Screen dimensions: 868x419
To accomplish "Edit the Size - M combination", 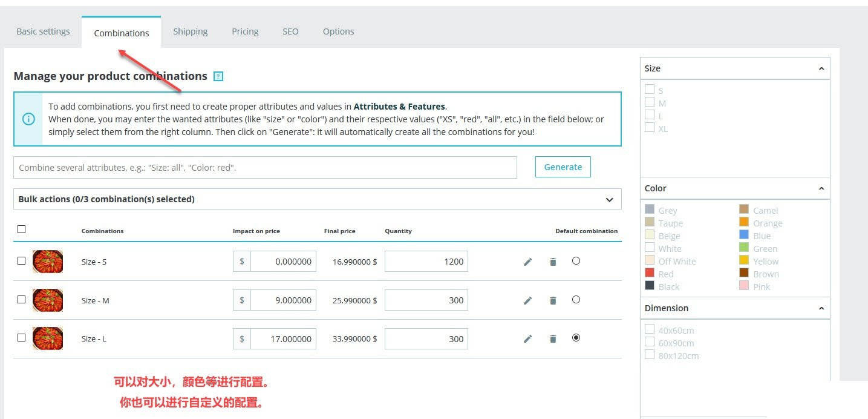I will click(527, 300).
